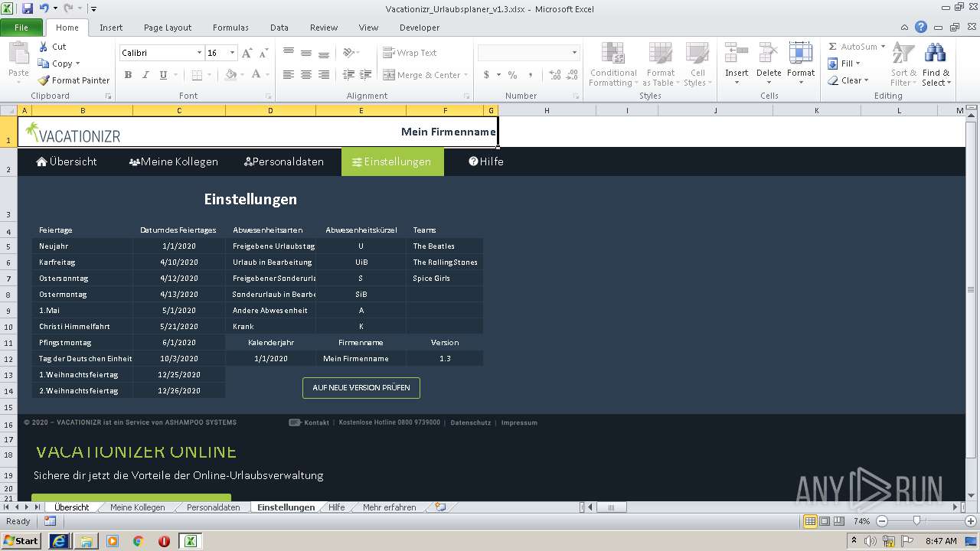The height and width of the screenshot is (551, 980).
Task: Switch to the Insert ribbon tab
Action: pyautogui.click(x=111, y=28)
